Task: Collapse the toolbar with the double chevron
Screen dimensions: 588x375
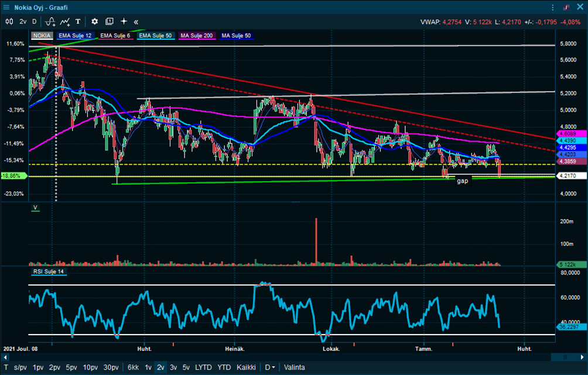Action: tap(136, 21)
